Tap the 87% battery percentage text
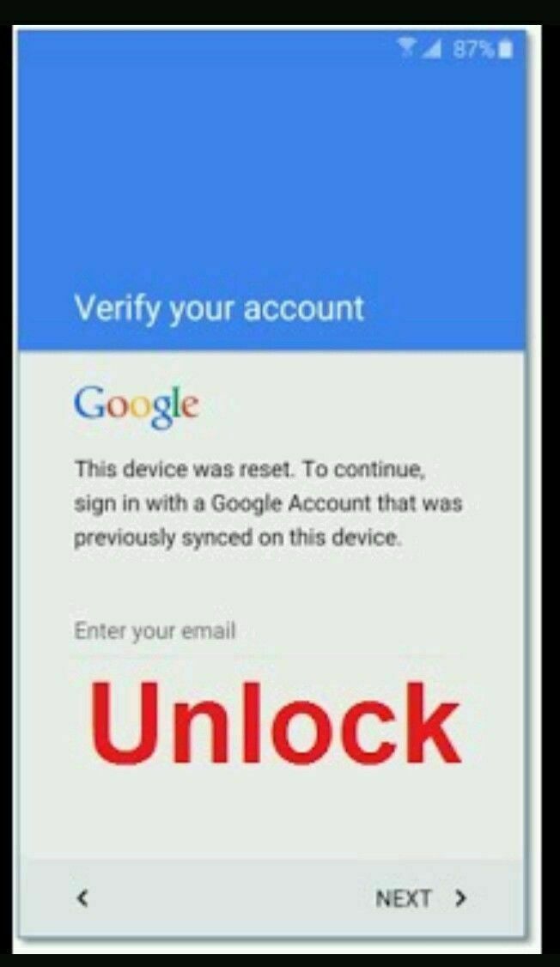The width and height of the screenshot is (560, 967). pyautogui.click(x=474, y=49)
